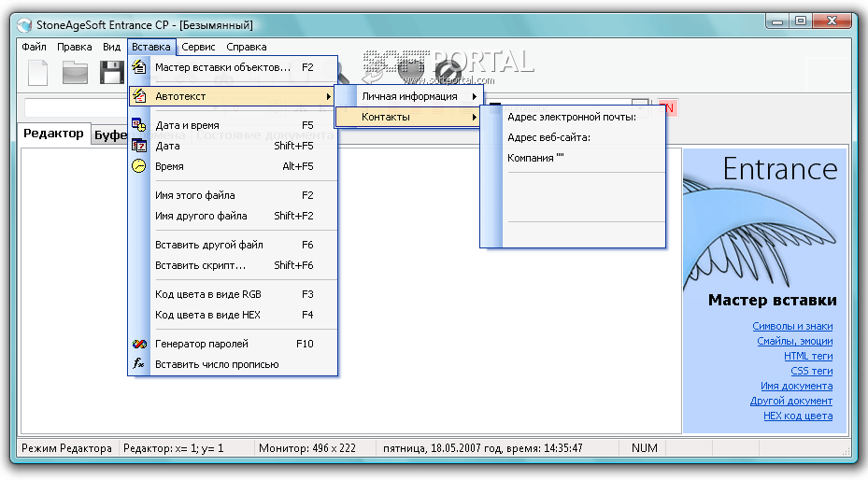Expand the Контакты submenu

[408, 117]
